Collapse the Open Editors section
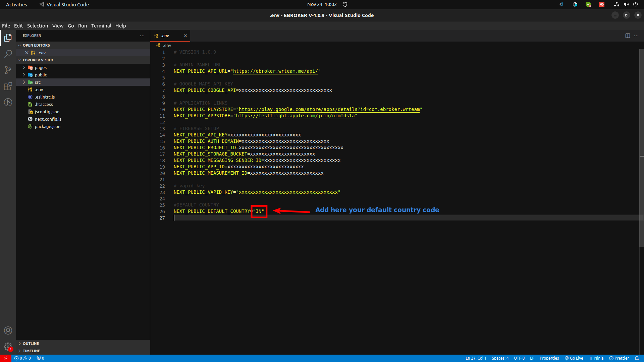 [83, 45]
